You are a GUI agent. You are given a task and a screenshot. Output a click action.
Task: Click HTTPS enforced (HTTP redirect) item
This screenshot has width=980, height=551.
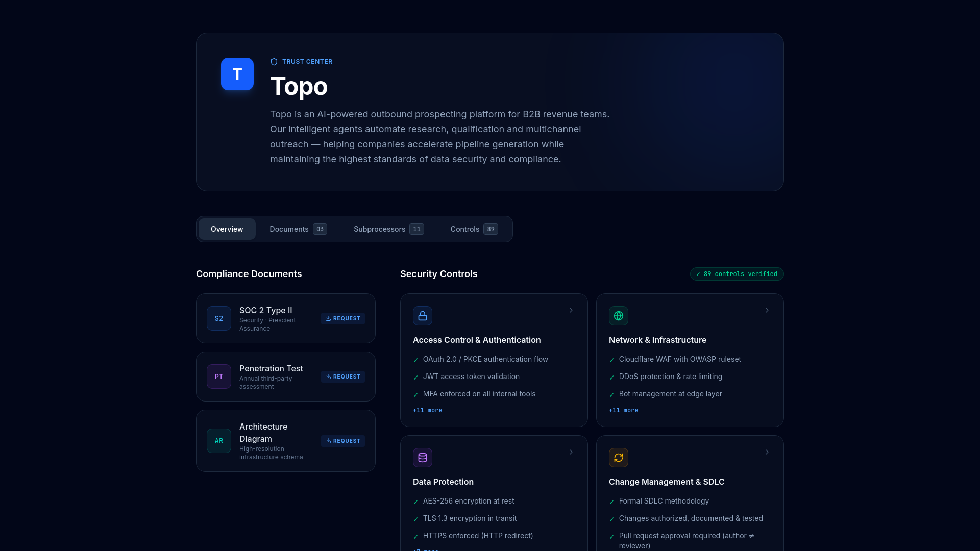pos(478,536)
